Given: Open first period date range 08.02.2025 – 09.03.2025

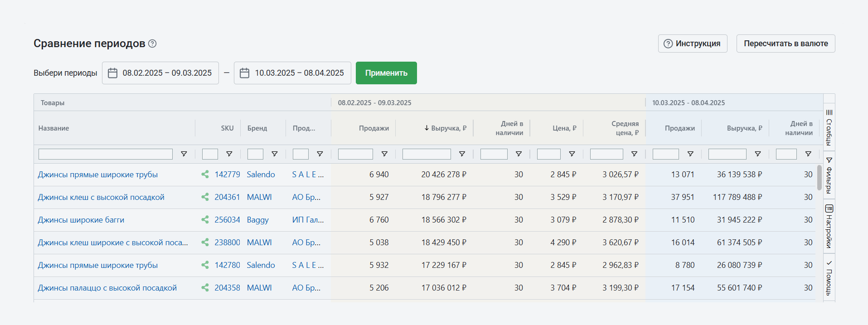Looking at the screenshot, I should click(x=160, y=73).
